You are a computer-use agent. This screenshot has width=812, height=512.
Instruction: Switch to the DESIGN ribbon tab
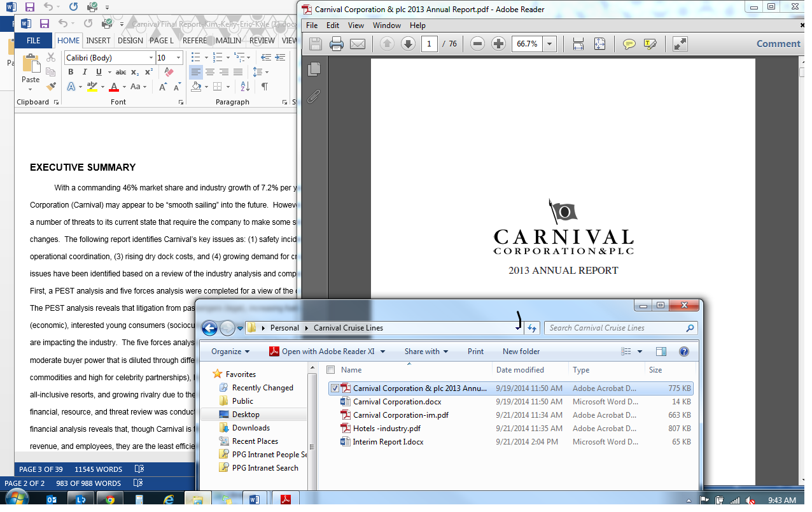130,40
